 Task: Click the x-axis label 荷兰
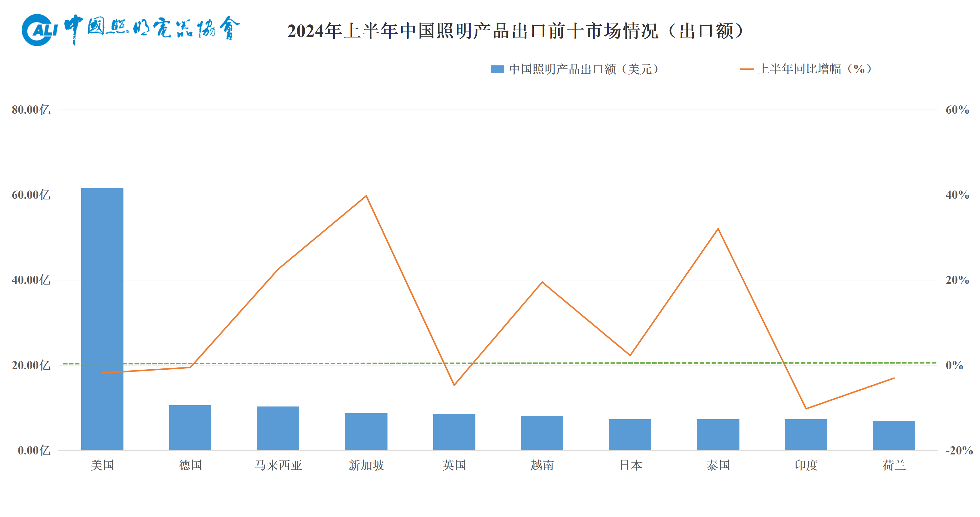click(894, 465)
